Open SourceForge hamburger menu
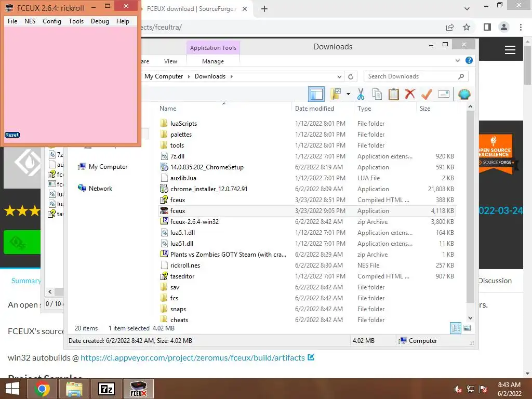532x399 pixels. pos(510,50)
